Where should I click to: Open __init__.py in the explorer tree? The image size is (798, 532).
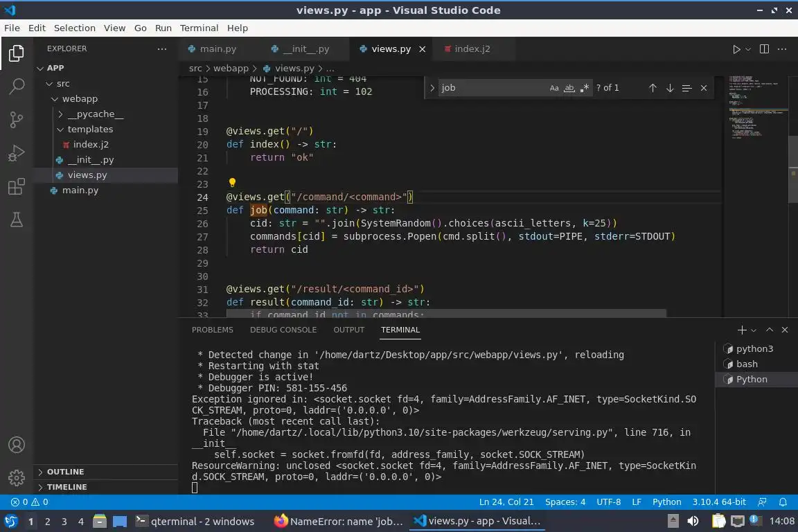click(x=91, y=160)
